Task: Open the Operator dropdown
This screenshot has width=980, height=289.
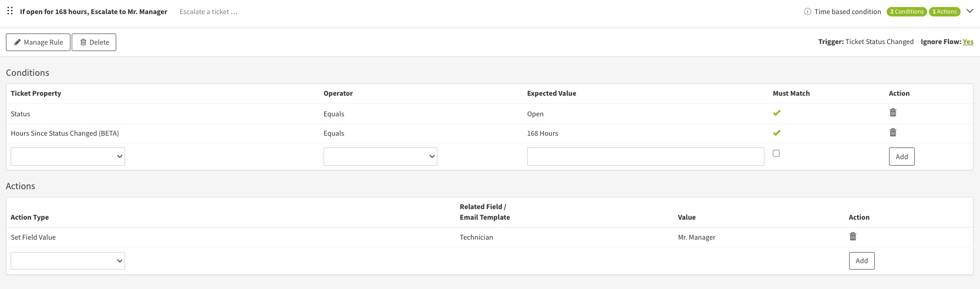Action: pos(380,156)
